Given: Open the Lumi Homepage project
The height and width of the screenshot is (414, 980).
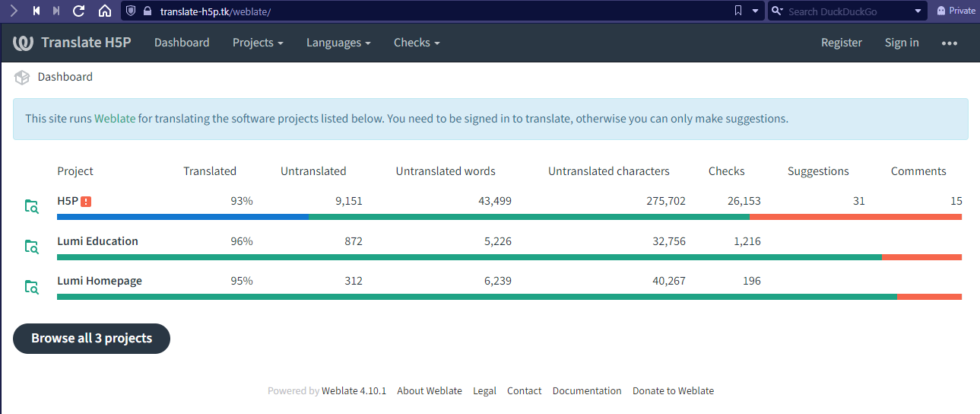Looking at the screenshot, I should tap(100, 281).
